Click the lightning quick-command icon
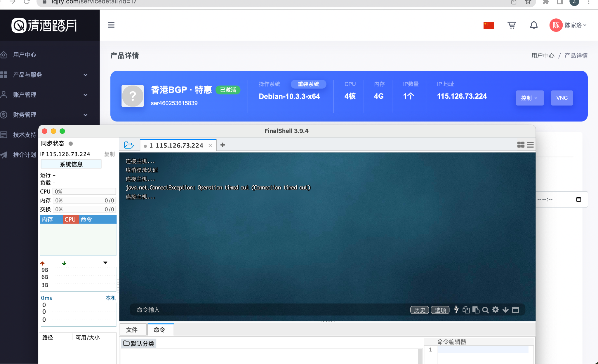 456,310
